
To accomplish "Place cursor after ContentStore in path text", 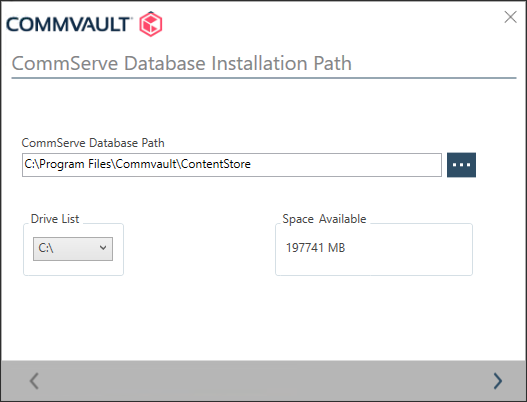I will 252,164.
